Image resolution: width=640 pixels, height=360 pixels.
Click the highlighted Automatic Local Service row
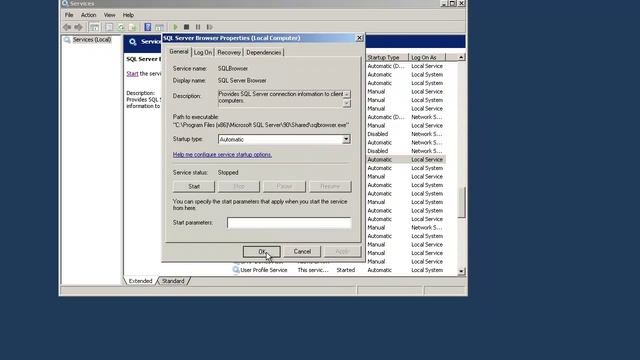406,160
